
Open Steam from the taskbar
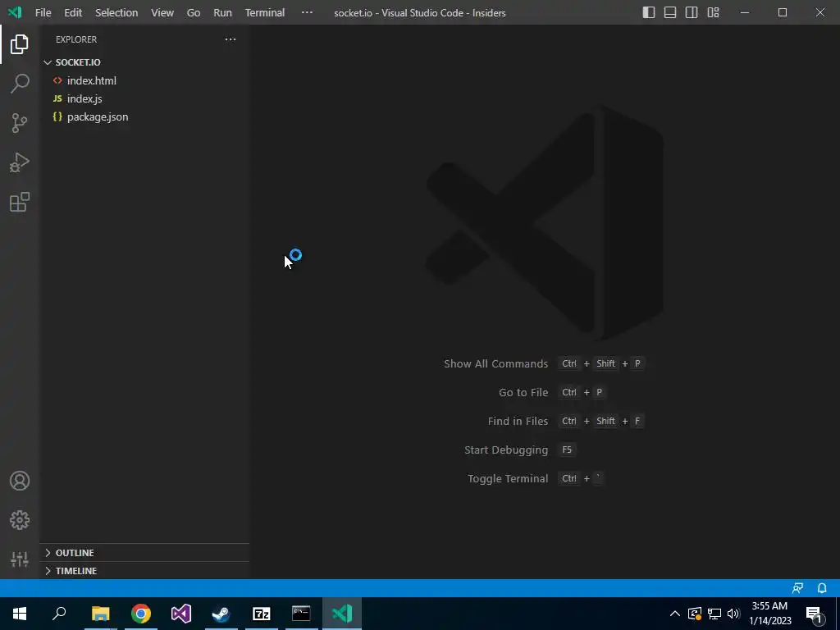(221, 614)
